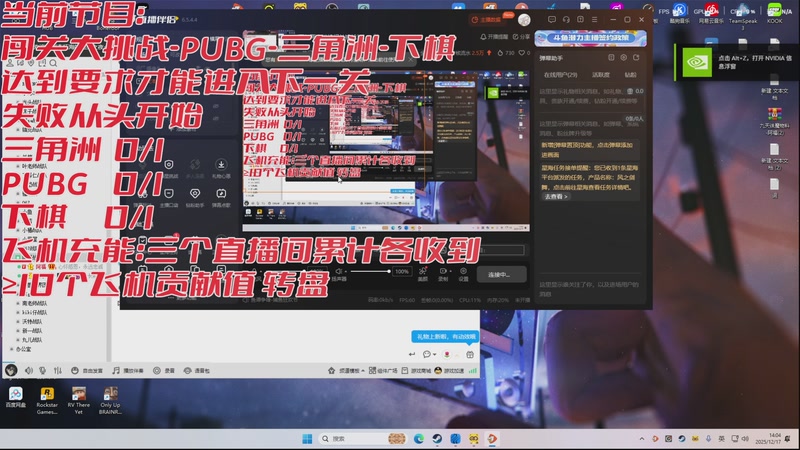
Task: Open the Rockstar Games desktop shortcut
Action: (x=47, y=401)
